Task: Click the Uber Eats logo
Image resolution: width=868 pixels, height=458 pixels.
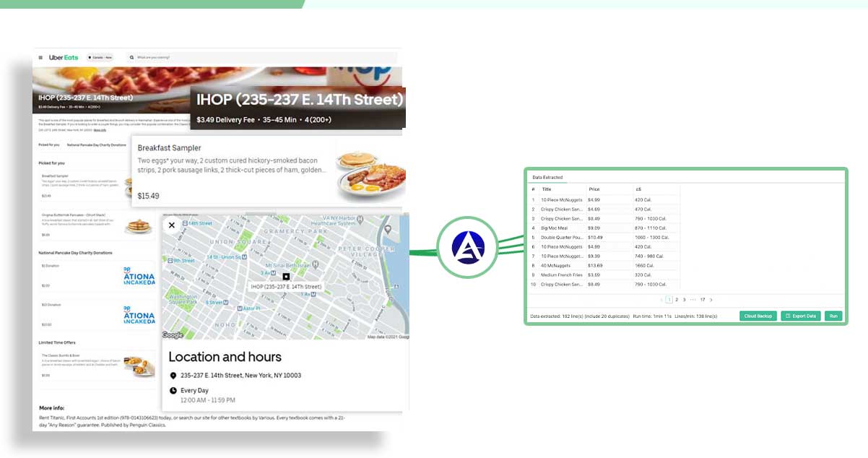Action: point(64,57)
